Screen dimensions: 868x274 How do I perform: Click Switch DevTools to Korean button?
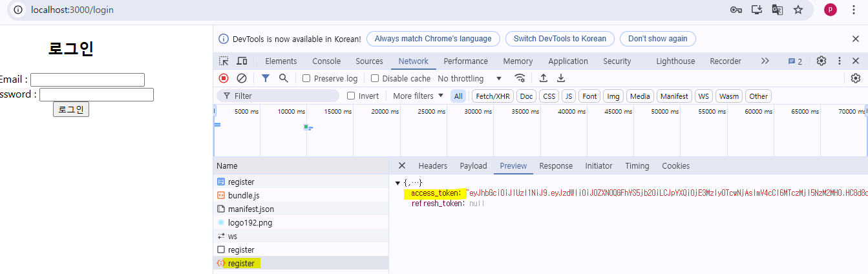(560, 39)
